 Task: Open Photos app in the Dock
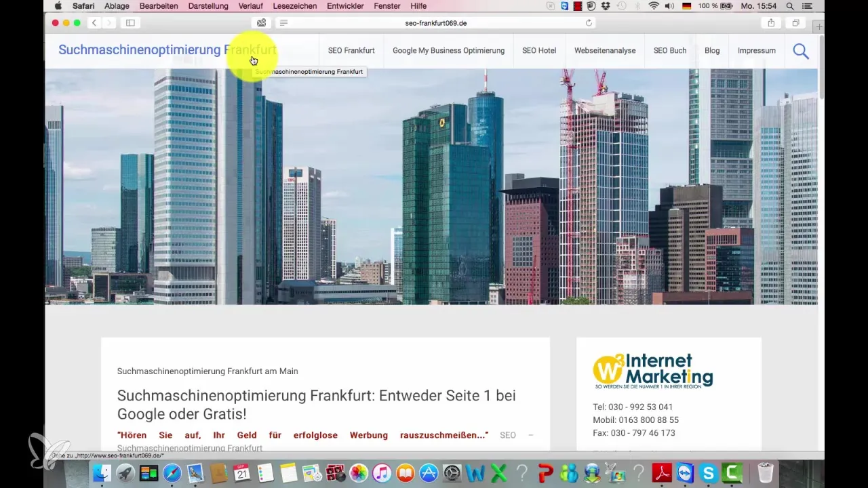(x=359, y=472)
